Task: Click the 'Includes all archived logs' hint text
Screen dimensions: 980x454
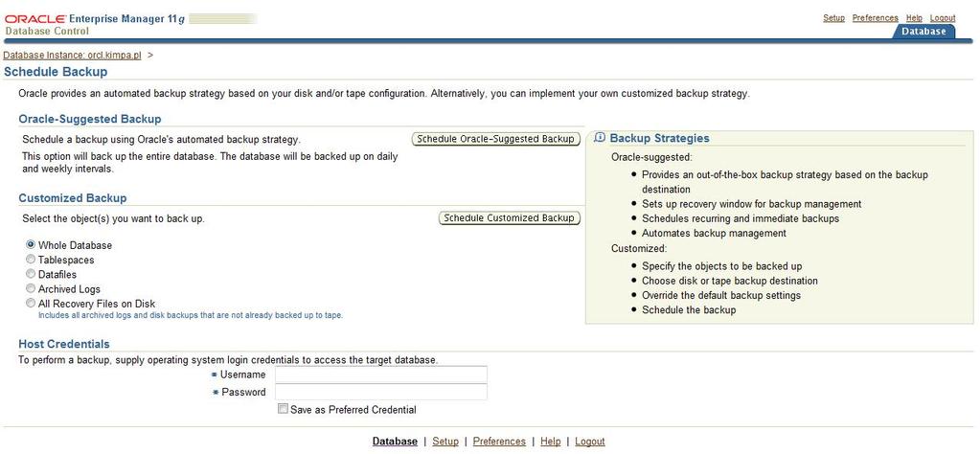Action: 191,315
